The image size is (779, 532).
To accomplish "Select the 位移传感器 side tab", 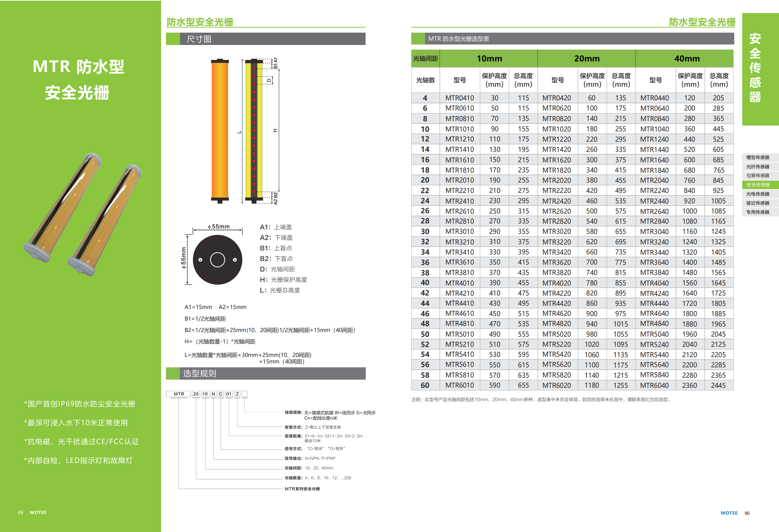I will (x=760, y=176).
